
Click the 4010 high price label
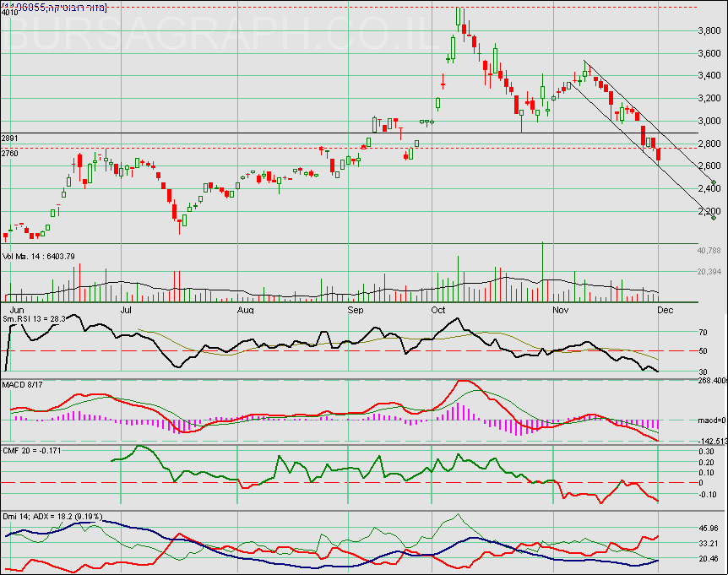(x=10, y=13)
